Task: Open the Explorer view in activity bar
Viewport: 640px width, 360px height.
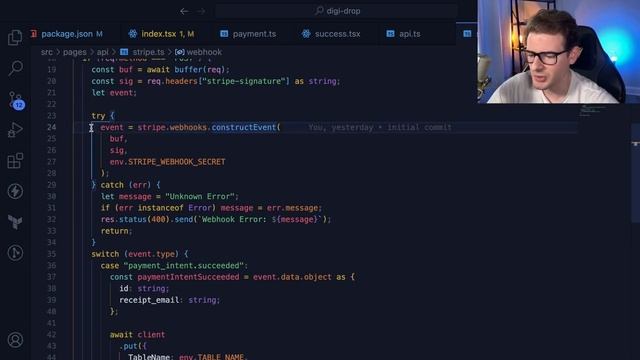Action: pyautogui.click(x=15, y=38)
